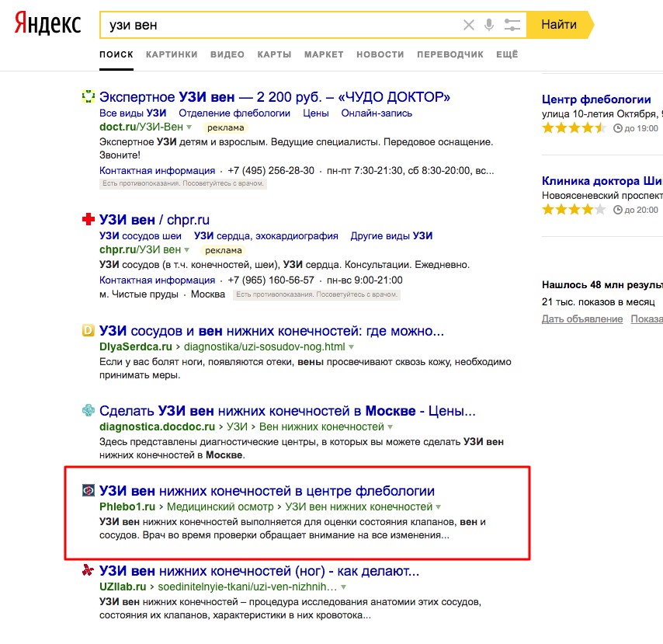
Task: Click the Phlebo1.ru green URL
Action: [x=127, y=506]
